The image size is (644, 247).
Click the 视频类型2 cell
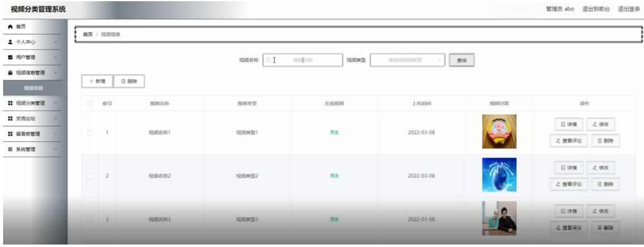[247, 176]
